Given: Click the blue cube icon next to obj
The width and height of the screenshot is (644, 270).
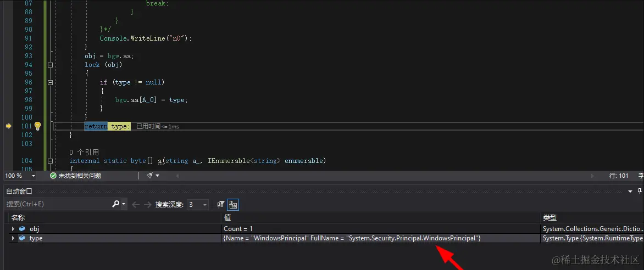Looking at the screenshot, I should pyautogui.click(x=22, y=228).
